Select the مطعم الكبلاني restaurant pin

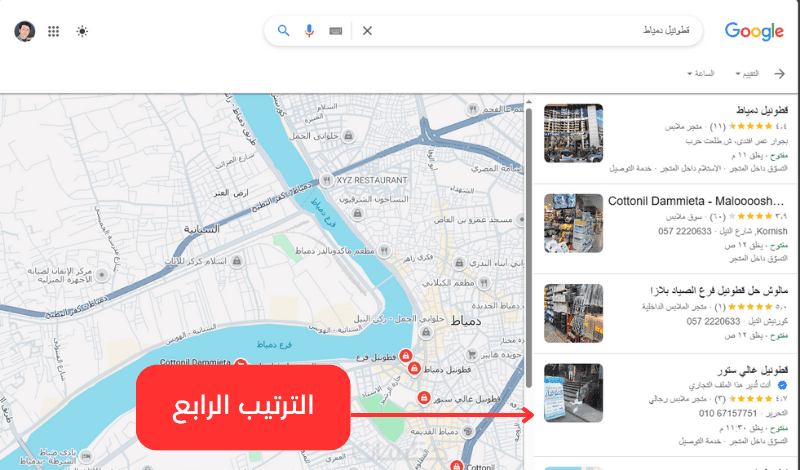click(x=484, y=282)
